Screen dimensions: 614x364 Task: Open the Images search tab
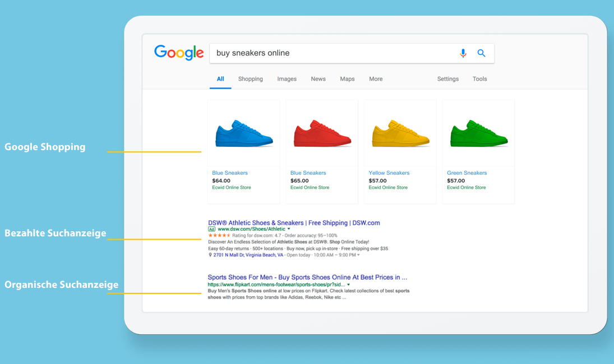click(x=287, y=79)
